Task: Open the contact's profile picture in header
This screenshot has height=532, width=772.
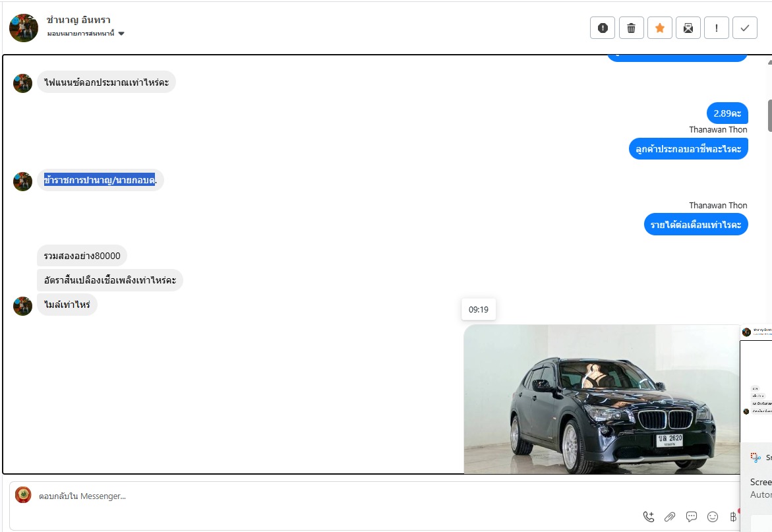Action: [23, 28]
